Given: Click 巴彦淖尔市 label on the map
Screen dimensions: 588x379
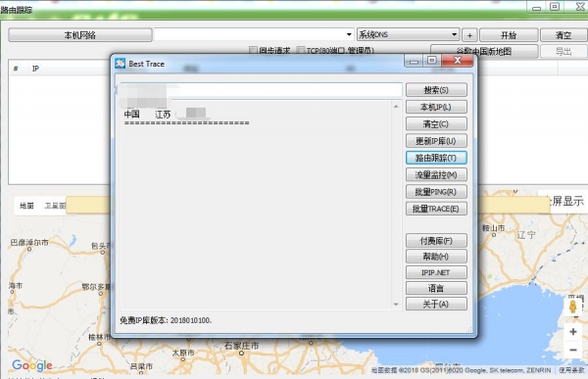Looking at the screenshot, I should coord(29,242).
